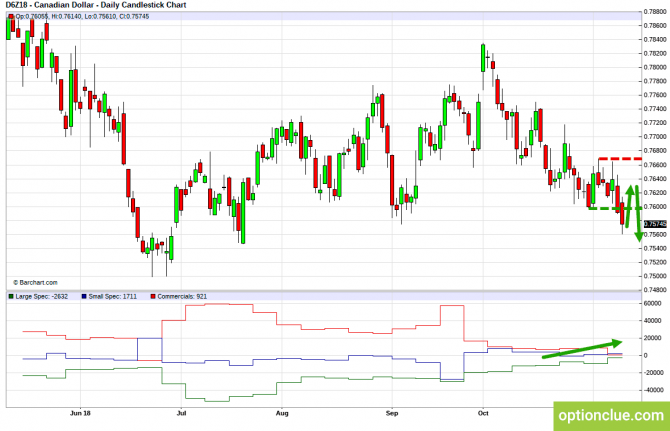Image resolution: width=670 pixels, height=431 pixels.
Task: Click the tall green candle at October's start
Action: pos(483,58)
